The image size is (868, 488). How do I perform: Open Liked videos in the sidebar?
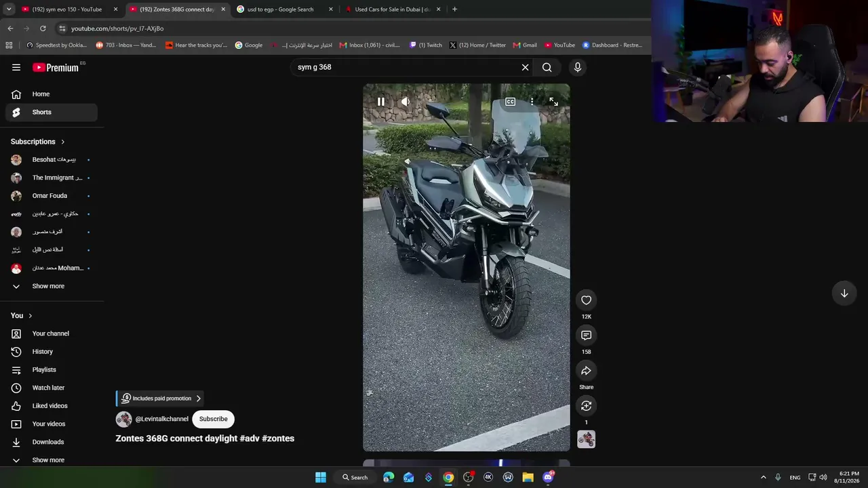pos(52,406)
